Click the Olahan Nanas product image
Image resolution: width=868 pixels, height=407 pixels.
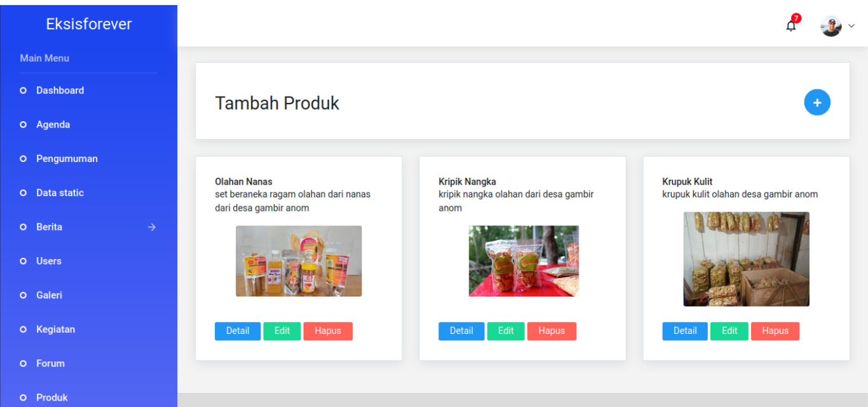coord(299,261)
